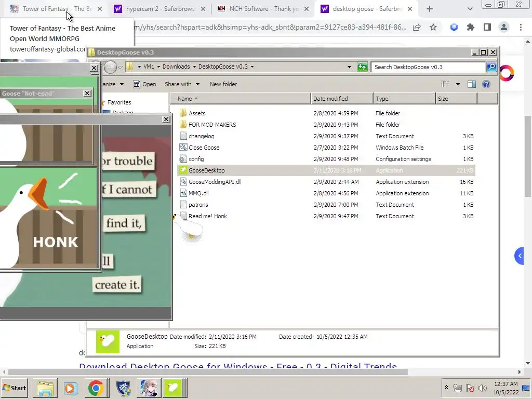Sort by Name column header
The width and height of the screenshot is (532, 399).
tap(240, 99)
